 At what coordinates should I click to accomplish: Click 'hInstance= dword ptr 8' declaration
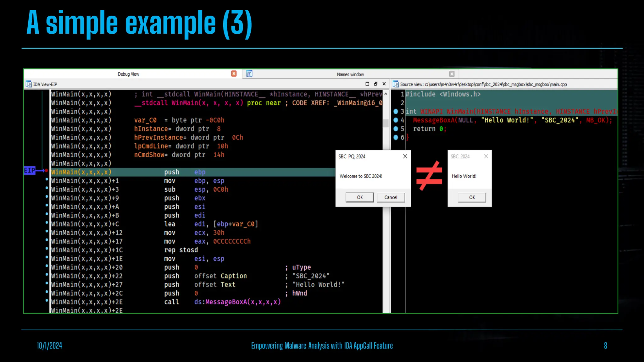click(x=177, y=129)
